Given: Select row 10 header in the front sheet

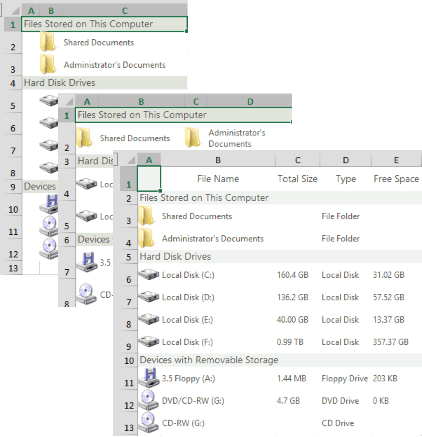Looking at the screenshot, I should click(x=129, y=360).
